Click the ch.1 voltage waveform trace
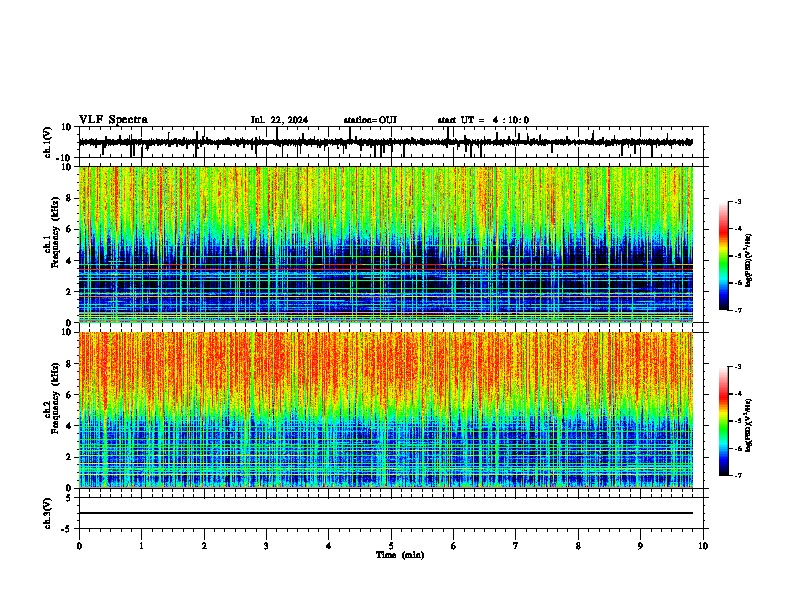This screenshot has height=612, width=792. (x=385, y=142)
